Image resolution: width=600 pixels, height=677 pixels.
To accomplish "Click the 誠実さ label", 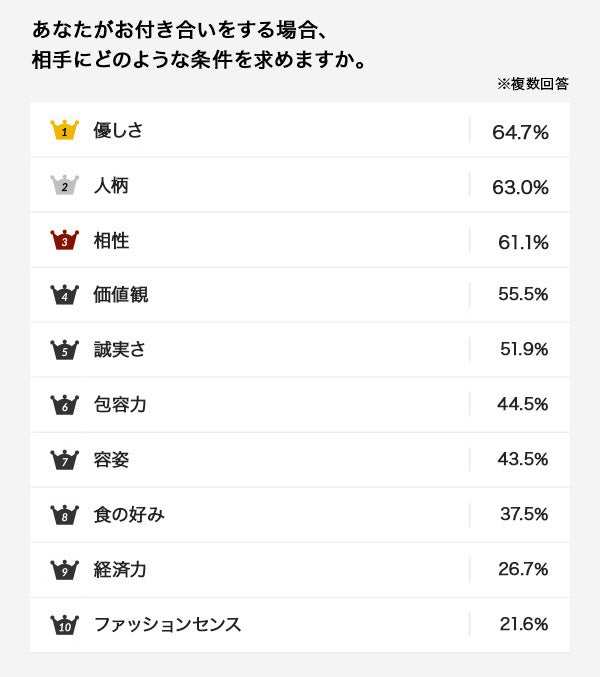I will click(x=120, y=350).
